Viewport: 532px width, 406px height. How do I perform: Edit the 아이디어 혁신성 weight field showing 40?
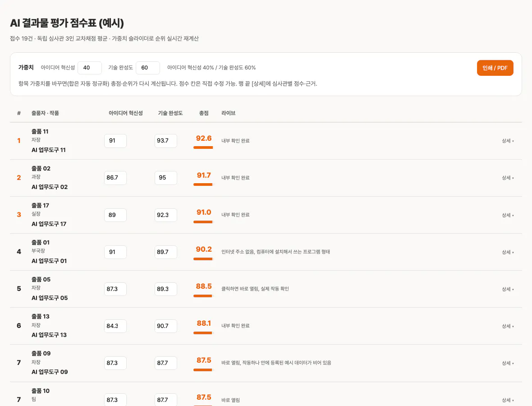click(x=90, y=68)
